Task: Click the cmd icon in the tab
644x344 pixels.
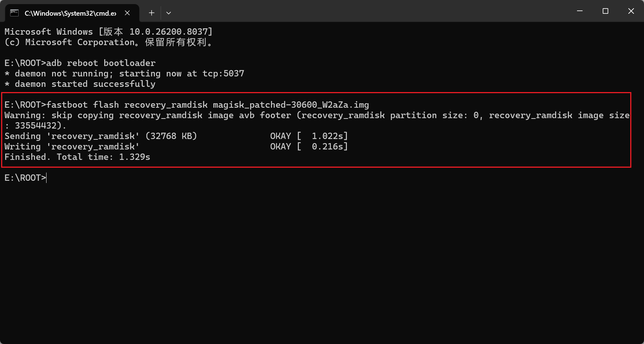Action: [14, 13]
